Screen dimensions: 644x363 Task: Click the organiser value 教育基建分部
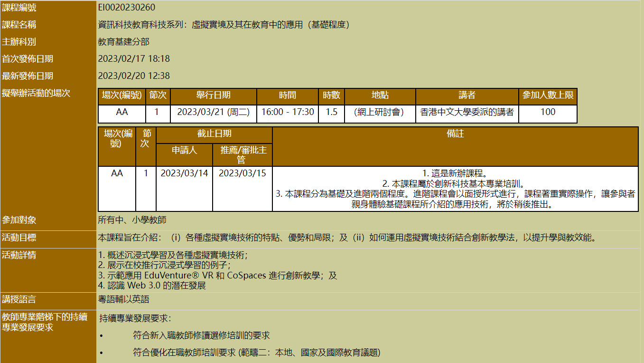123,42
